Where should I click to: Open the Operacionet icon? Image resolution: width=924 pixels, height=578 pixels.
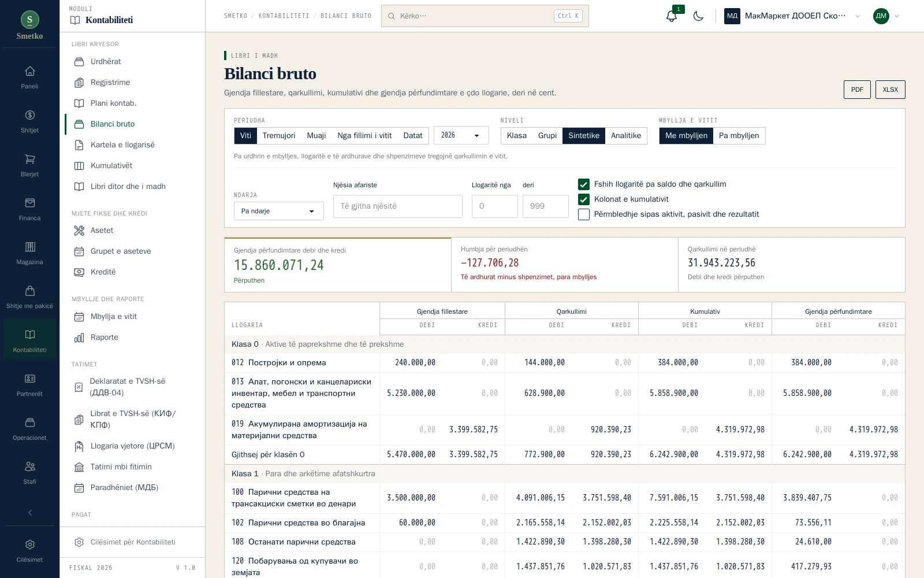point(29,423)
